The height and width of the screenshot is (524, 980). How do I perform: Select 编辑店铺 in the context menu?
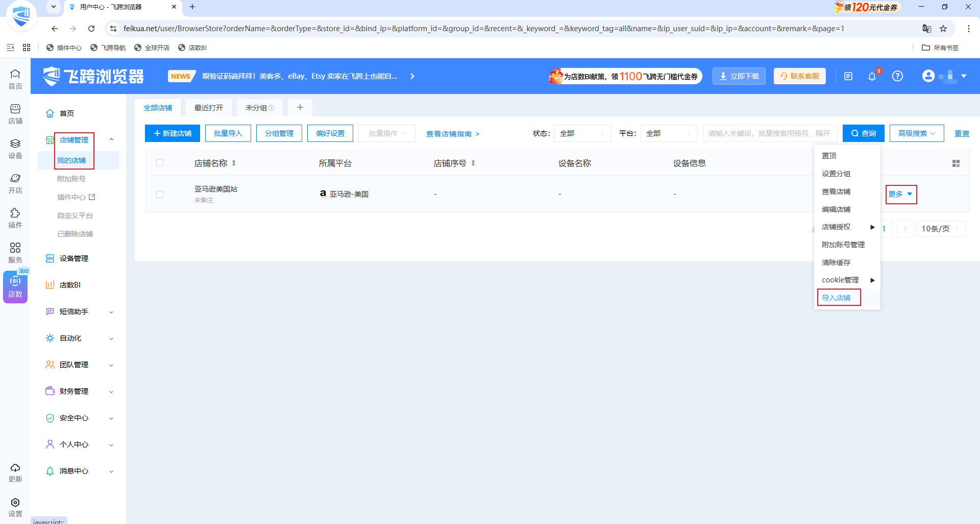(x=836, y=209)
